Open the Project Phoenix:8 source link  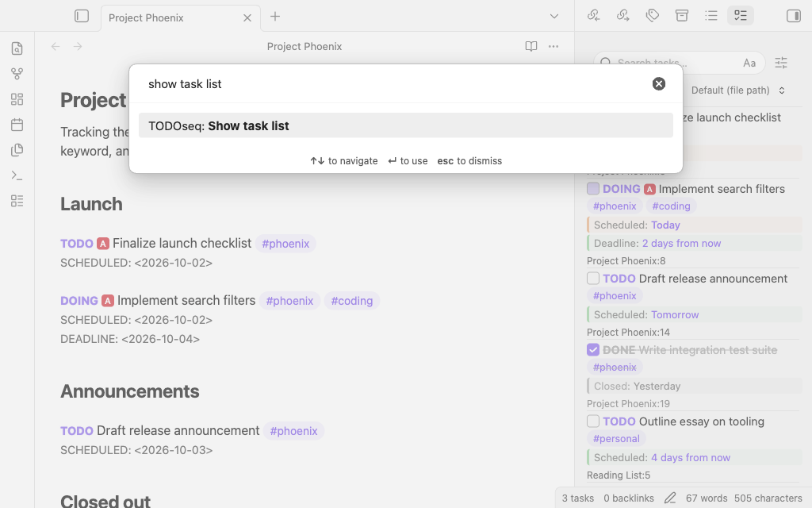[626, 260]
